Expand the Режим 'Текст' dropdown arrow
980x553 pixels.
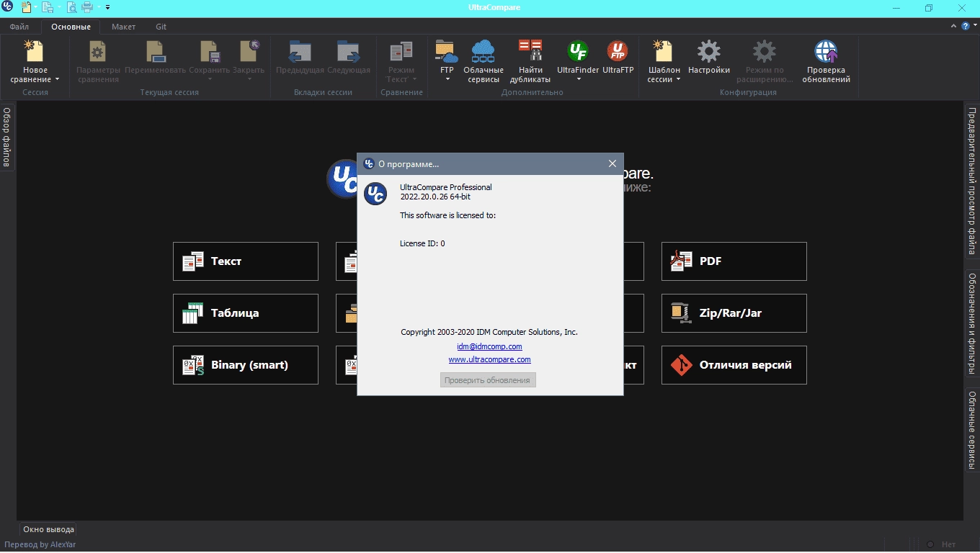(414, 80)
